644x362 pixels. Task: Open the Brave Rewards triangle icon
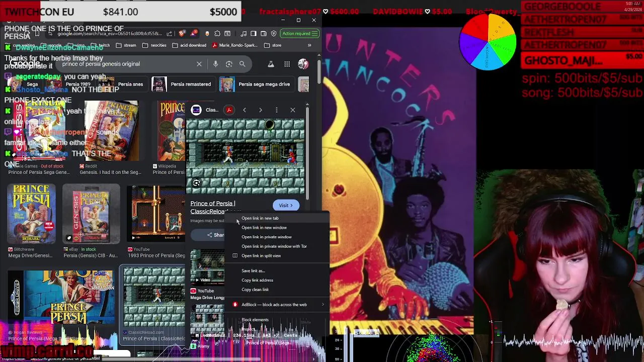click(x=194, y=34)
